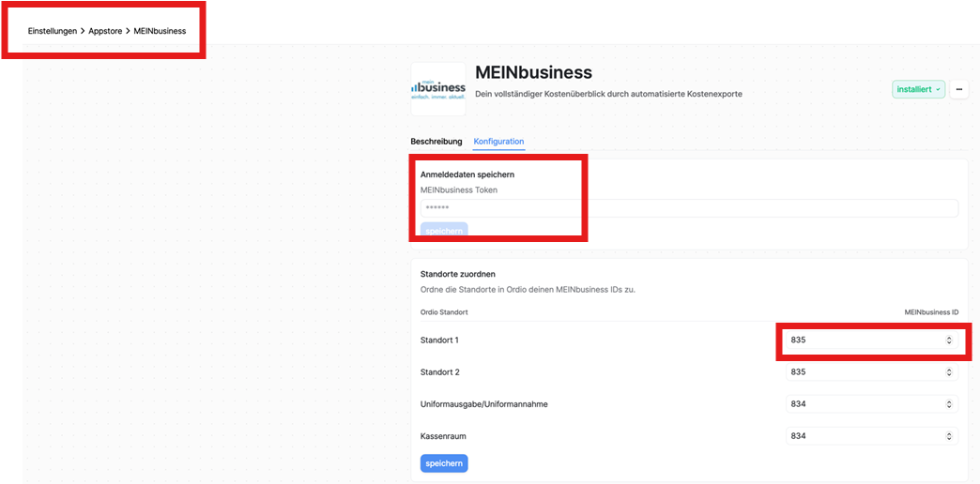
Task: Open the Einstellungen breadcrumb
Action: 52,31
